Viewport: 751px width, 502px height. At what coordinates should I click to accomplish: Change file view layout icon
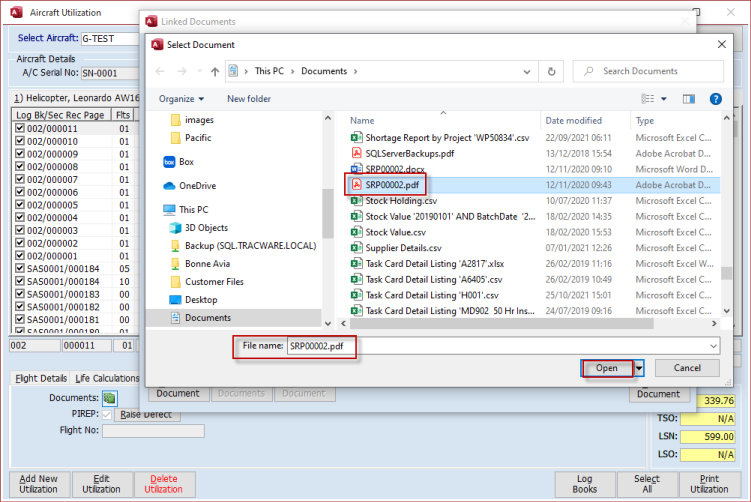pyautogui.click(x=648, y=99)
